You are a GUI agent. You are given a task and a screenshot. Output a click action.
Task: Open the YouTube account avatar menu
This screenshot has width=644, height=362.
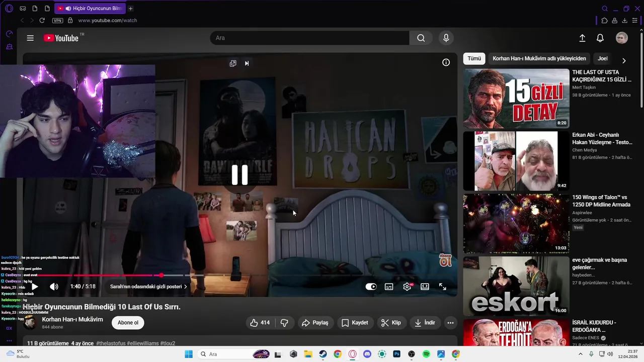click(x=622, y=38)
